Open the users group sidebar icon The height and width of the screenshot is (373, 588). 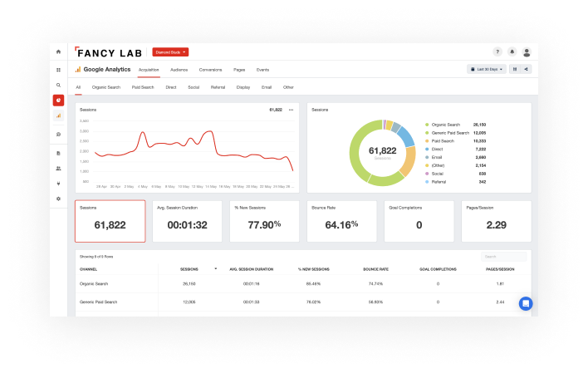pyautogui.click(x=58, y=169)
